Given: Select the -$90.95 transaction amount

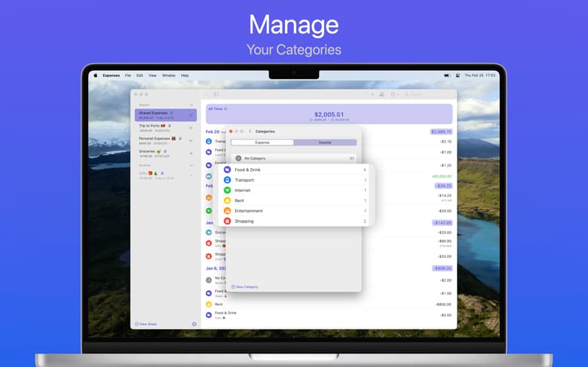Looking at the screenshot, I should (x=445, y=241).
